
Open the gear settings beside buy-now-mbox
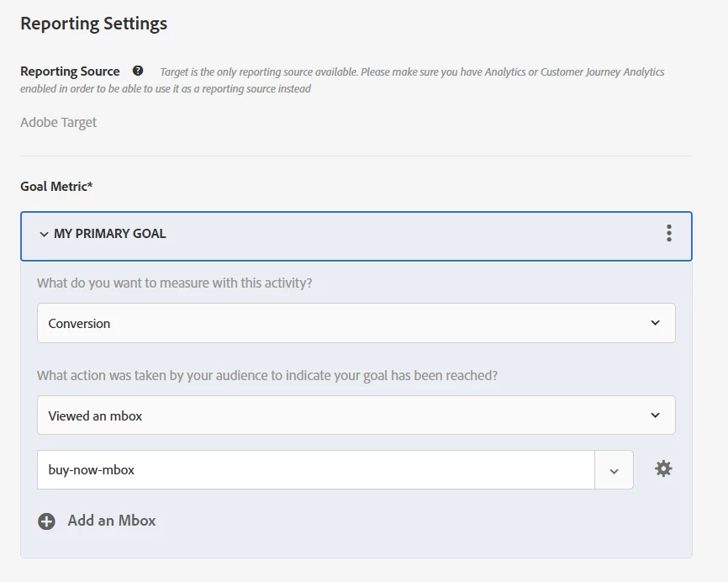pos(663,469)
